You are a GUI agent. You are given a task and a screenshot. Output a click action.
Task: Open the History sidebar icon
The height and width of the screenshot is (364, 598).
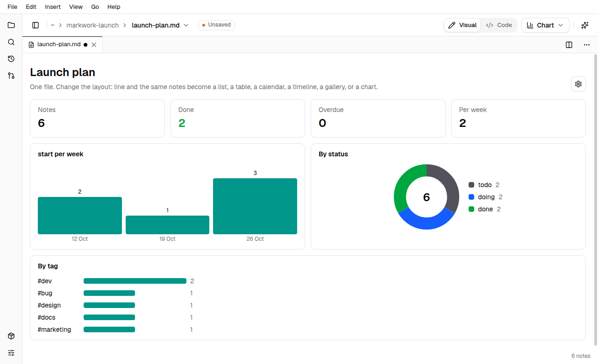pos(11,59)
